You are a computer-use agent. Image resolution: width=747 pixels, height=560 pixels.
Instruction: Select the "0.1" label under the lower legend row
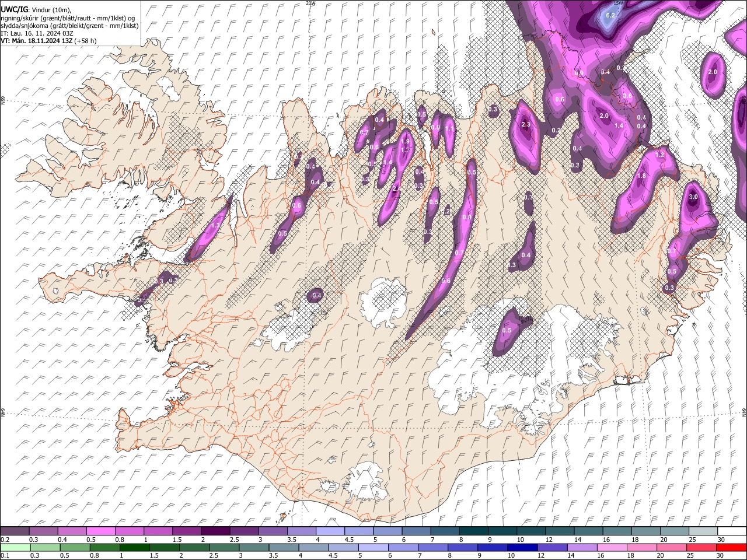coord(5,556)
